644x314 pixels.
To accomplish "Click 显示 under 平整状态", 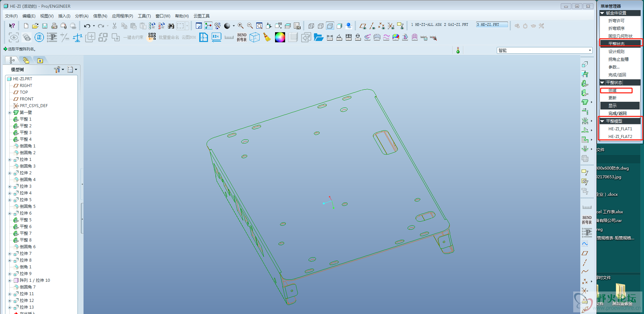I will tap(621, 106).
